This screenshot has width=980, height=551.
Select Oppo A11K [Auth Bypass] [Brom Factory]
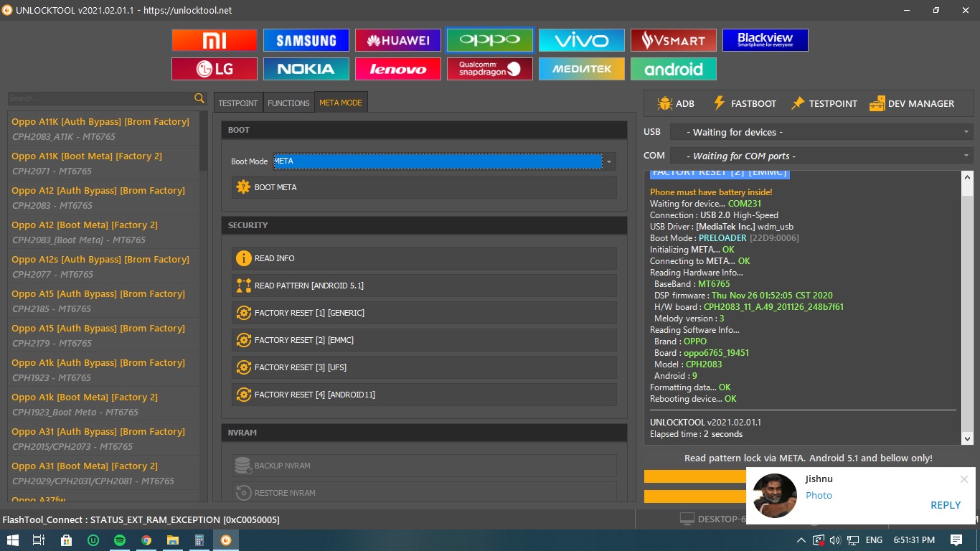[x=103, y=129]
